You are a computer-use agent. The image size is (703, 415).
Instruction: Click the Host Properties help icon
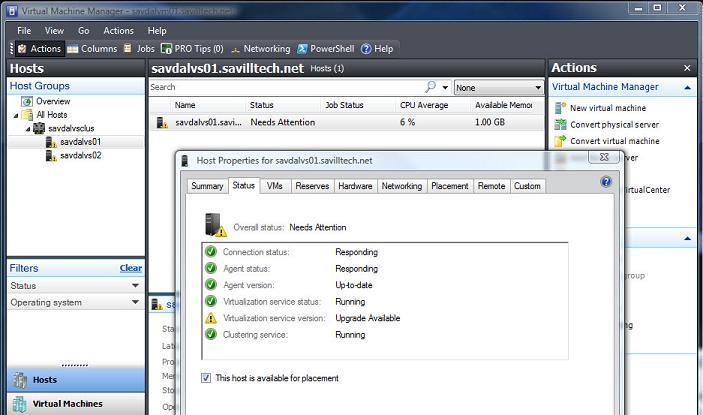[x=606, y=182]
